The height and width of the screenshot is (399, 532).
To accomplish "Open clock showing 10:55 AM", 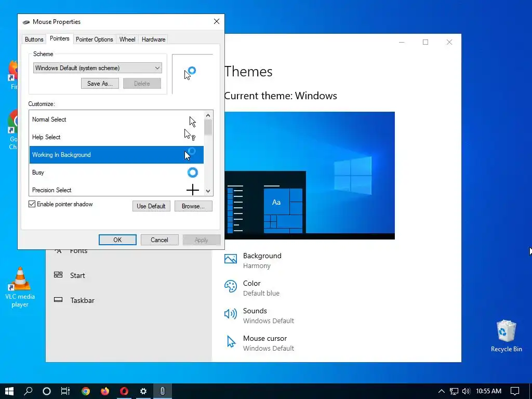I will pos(488,391).
